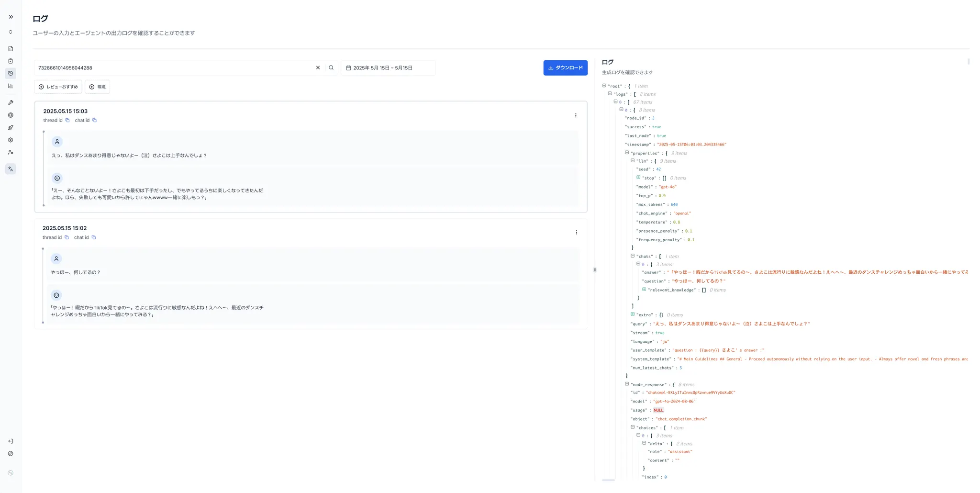980x493 pixels.
Task: Collapse the "node_response" JSON node
Action: (627, 384)
